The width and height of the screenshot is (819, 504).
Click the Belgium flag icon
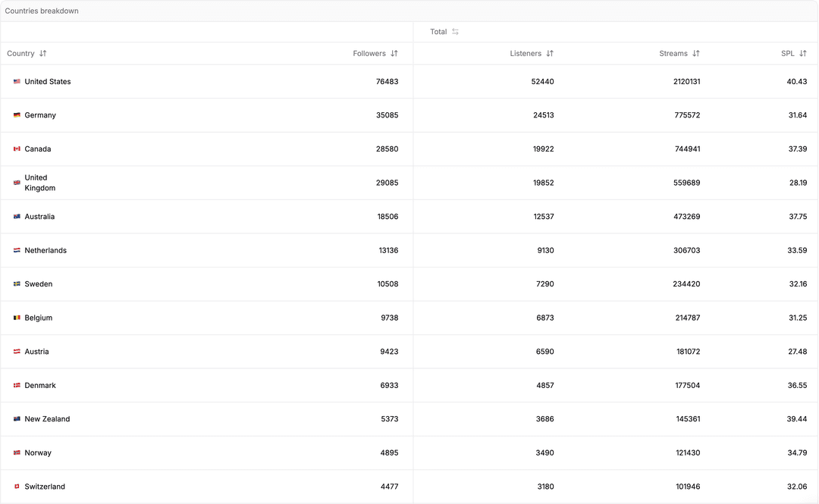click(16, 318)
